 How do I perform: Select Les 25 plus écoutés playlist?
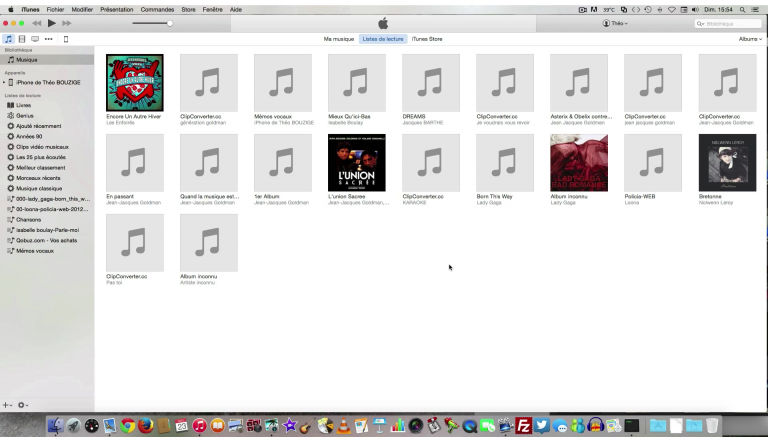click(41, 157)
